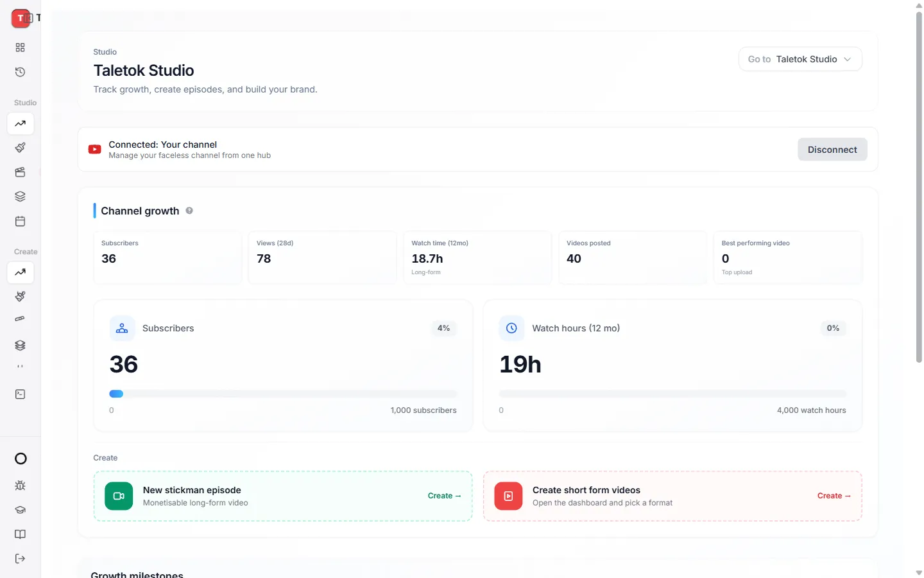Open the dashboard grid icon in the sidebar
The width and height of the screenshot is (924, 578).
point(21,48)
